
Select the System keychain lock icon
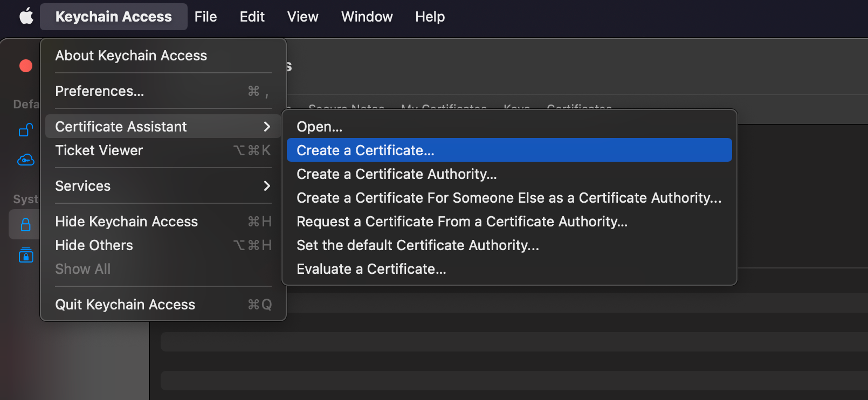click(x=25, y=224)
